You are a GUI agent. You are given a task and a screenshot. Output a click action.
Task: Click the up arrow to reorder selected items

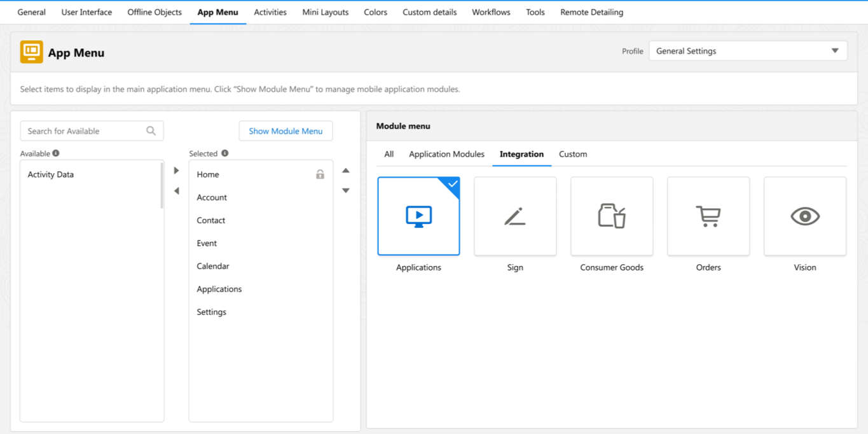tap(345, 170)
